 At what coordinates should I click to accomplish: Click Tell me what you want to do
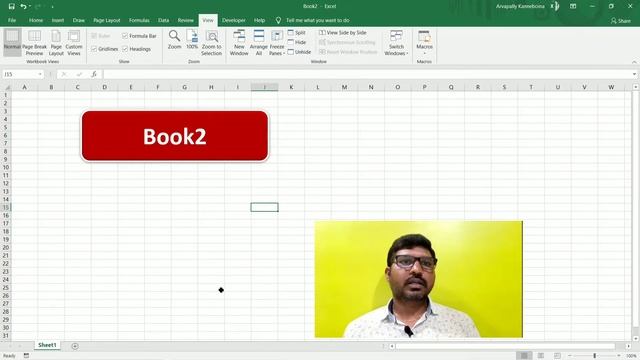point(318,20)
